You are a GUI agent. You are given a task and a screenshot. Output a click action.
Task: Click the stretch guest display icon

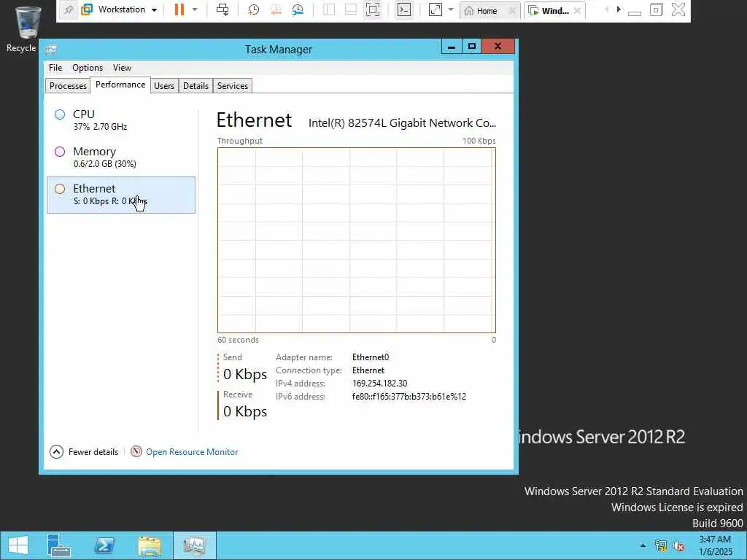coord(436,9)
